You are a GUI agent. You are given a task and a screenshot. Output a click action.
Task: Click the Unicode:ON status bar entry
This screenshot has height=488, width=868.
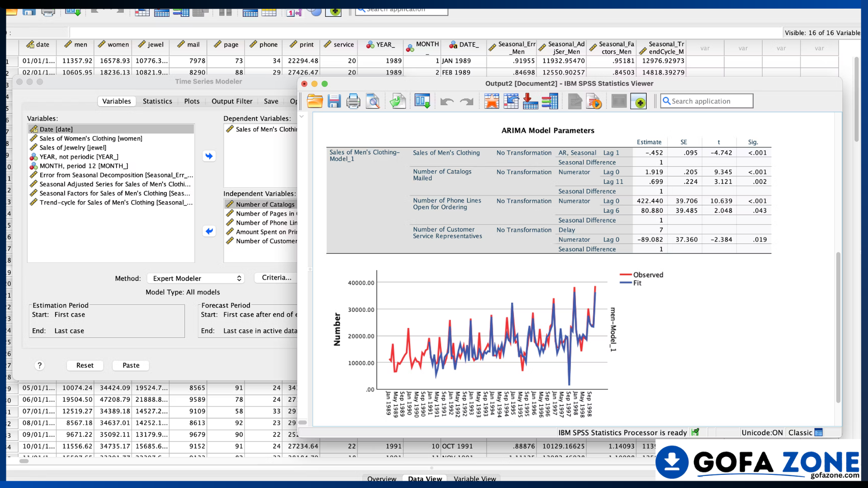click(762, 432)
